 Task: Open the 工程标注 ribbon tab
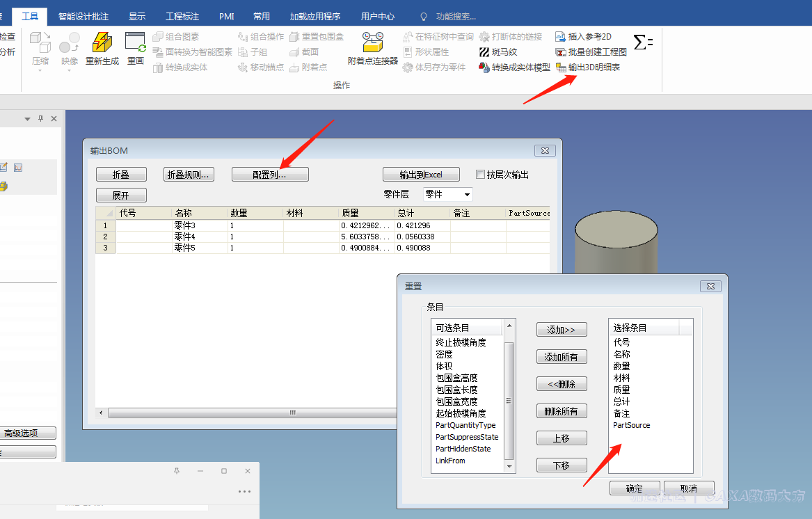tap(182, 16)
